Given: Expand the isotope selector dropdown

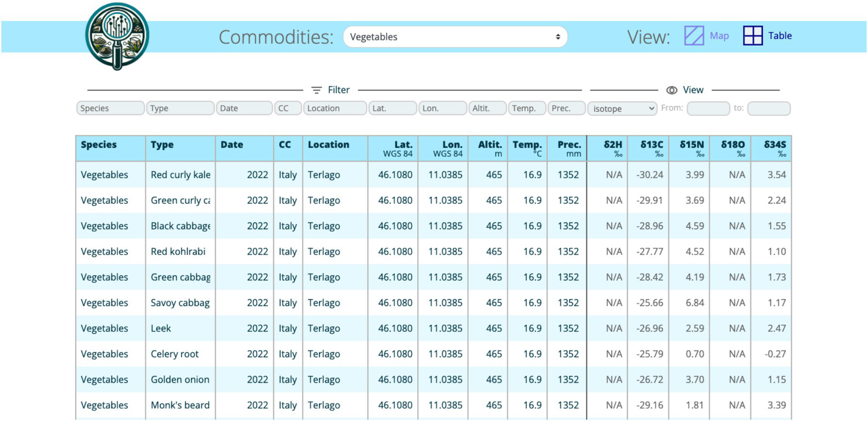Looking at the screenshot, I should (x=622, y=108).
